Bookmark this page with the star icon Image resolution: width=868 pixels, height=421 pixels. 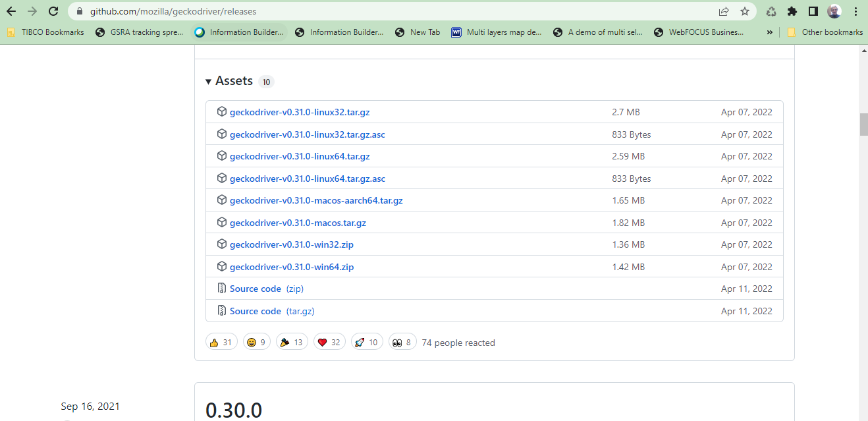click(x=745, y=11)
